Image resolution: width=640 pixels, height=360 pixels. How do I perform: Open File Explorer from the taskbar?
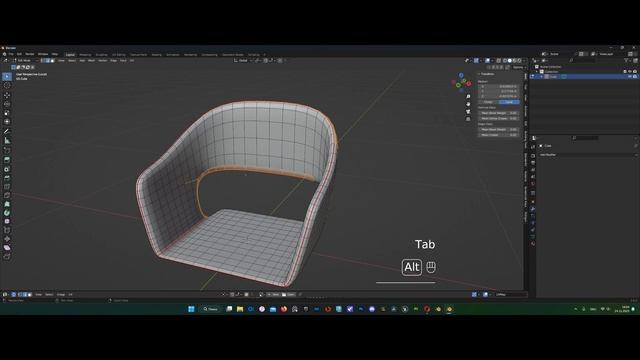click(240, 309)
